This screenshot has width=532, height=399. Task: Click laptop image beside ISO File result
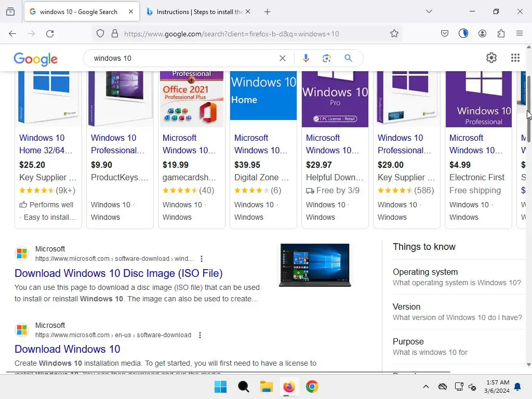click(x=315, y=265)
